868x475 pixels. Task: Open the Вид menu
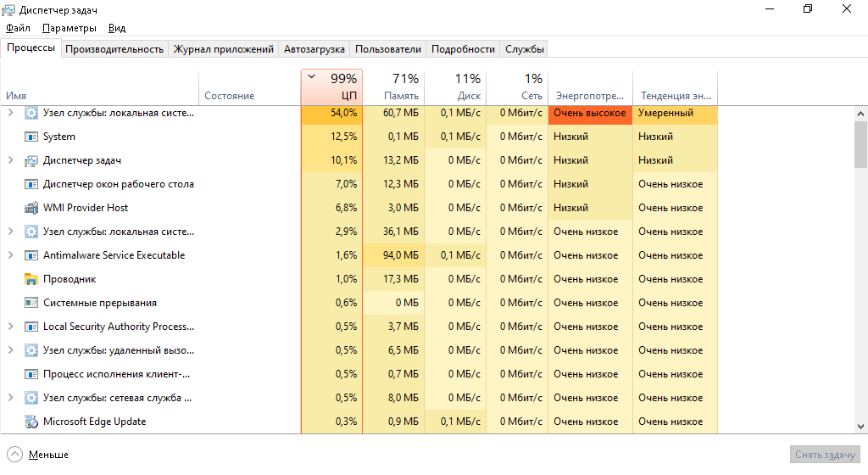[x=117, y=28]
